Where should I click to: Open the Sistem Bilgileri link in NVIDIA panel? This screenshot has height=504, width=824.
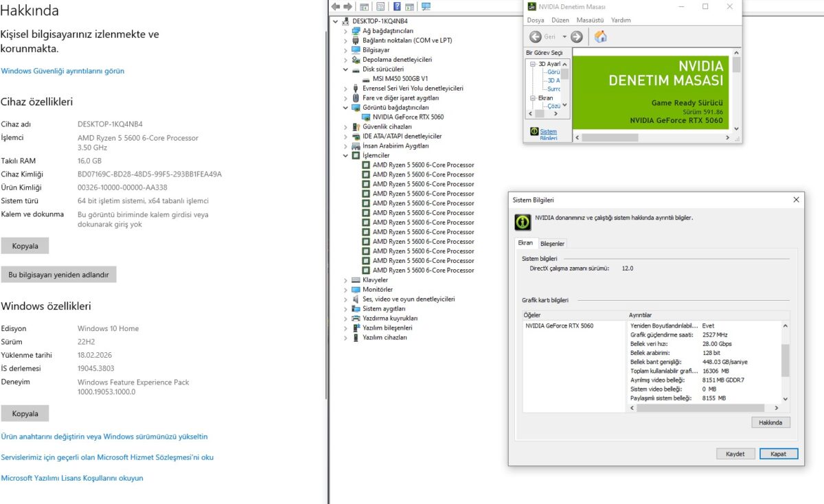[549, 134]
